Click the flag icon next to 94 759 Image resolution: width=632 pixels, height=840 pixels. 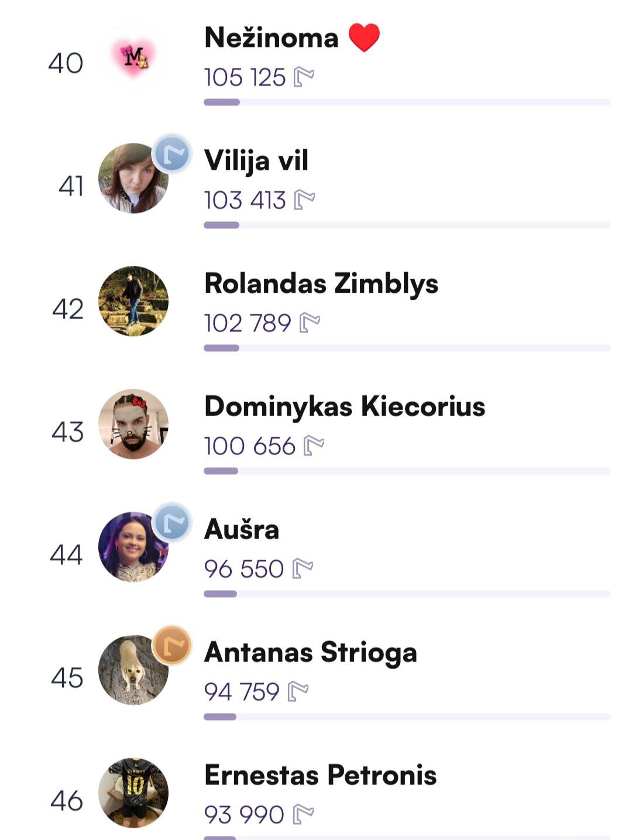(298, 692)
